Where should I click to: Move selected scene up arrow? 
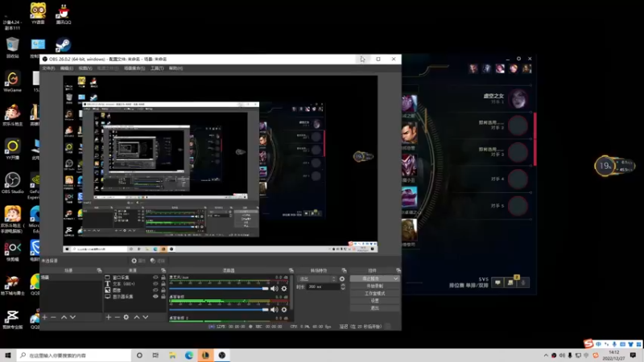tap(64, 317)
